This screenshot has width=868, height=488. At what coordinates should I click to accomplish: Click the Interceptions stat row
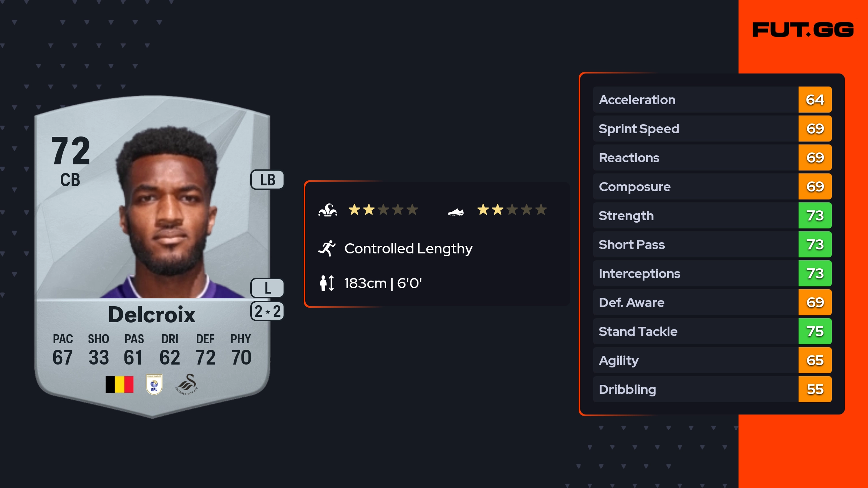tap(712, 273)
